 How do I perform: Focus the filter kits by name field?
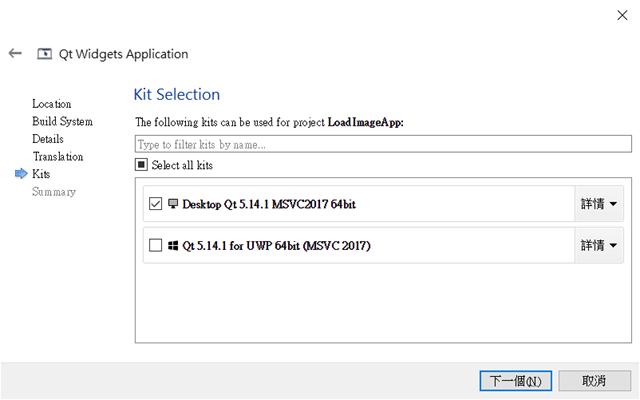(383, 144)
